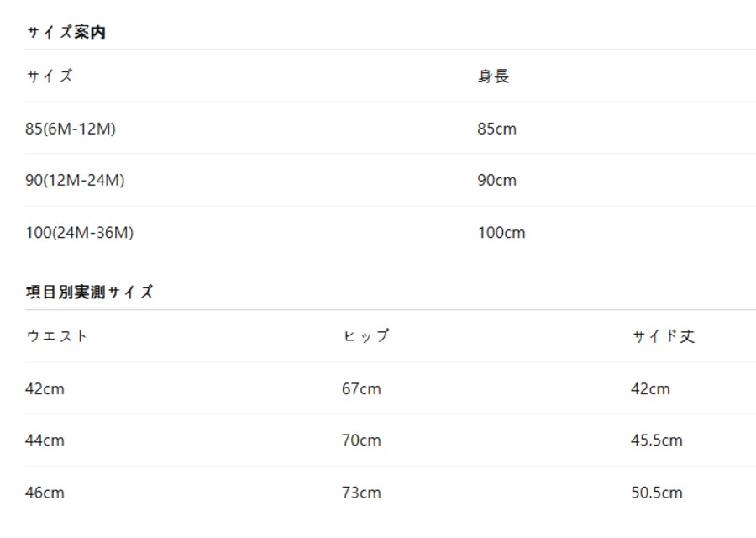
Task: Select the サイド丈 column header
Action: point(663,336)
